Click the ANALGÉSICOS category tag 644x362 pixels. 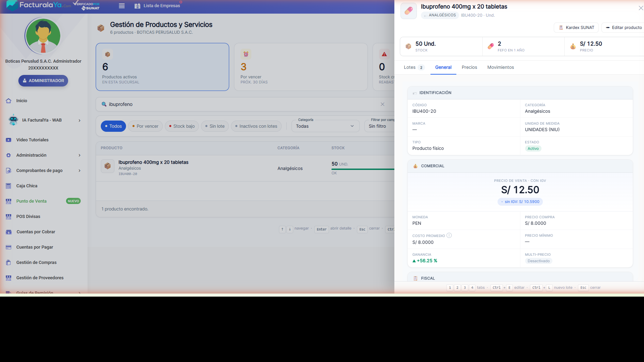440,15
